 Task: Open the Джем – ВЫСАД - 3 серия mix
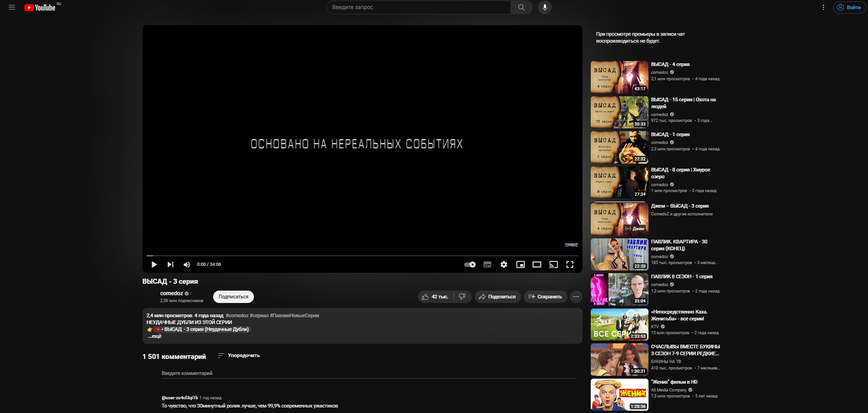(x=619, y=219)
